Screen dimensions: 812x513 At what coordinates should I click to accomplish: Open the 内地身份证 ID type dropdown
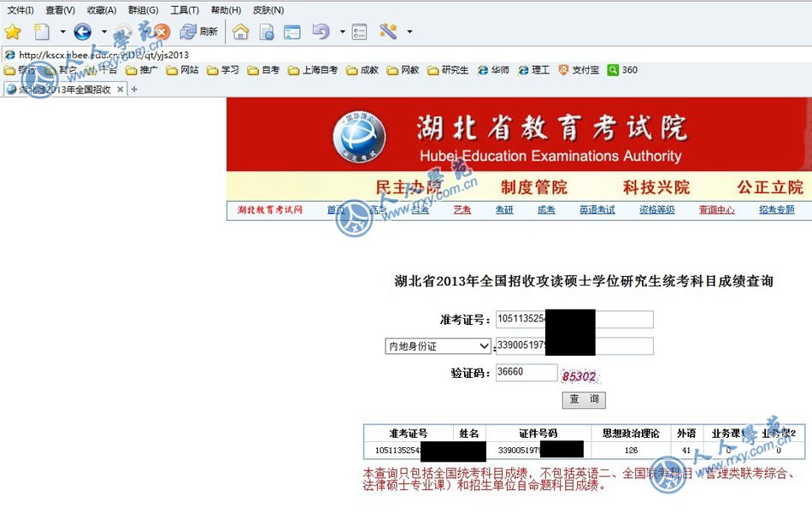click(x=438, y=346)
